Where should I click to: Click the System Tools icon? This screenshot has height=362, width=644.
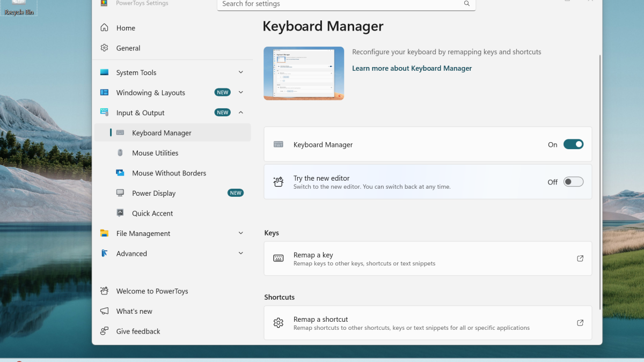(x=104, y=72)
